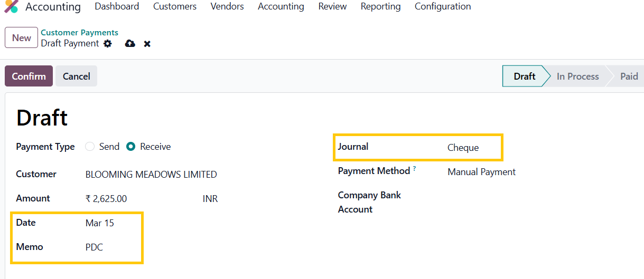Image resolution: width=644 pixels, height=279 pixels.
Task: Open the gear actions icon beside Draft Payment
Action: click(108, 44)
